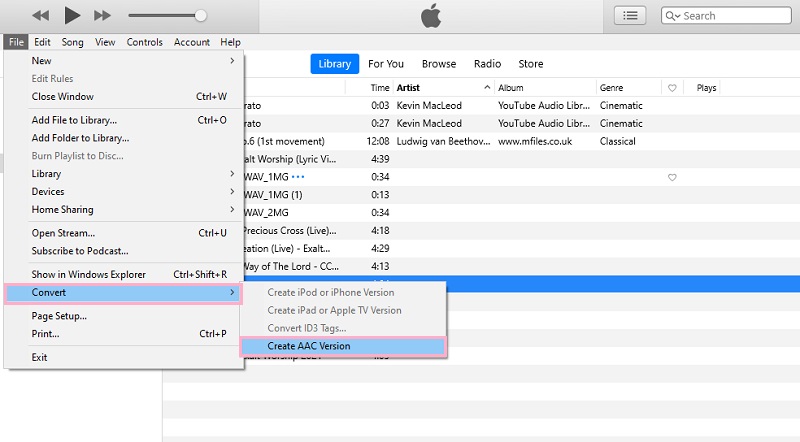The height and width of the screenshot is (442, 800).
Task: Select Add File to Library...
Action: [123, 120]
